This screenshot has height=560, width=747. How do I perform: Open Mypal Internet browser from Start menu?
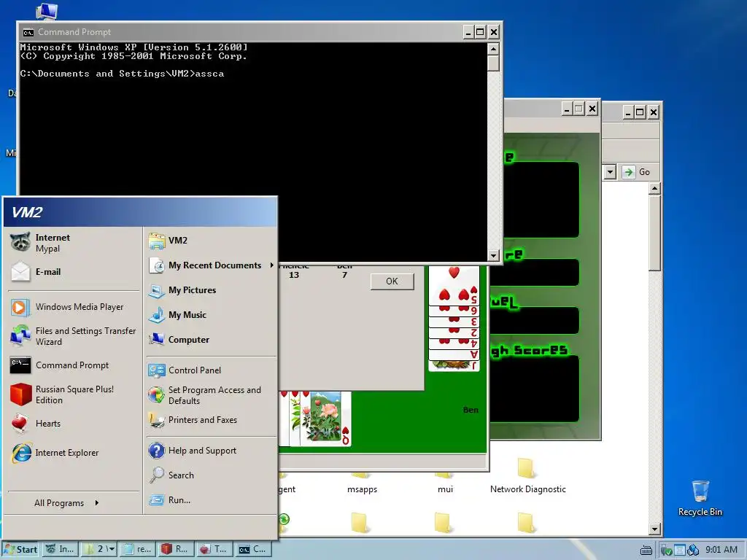point(74,243)
